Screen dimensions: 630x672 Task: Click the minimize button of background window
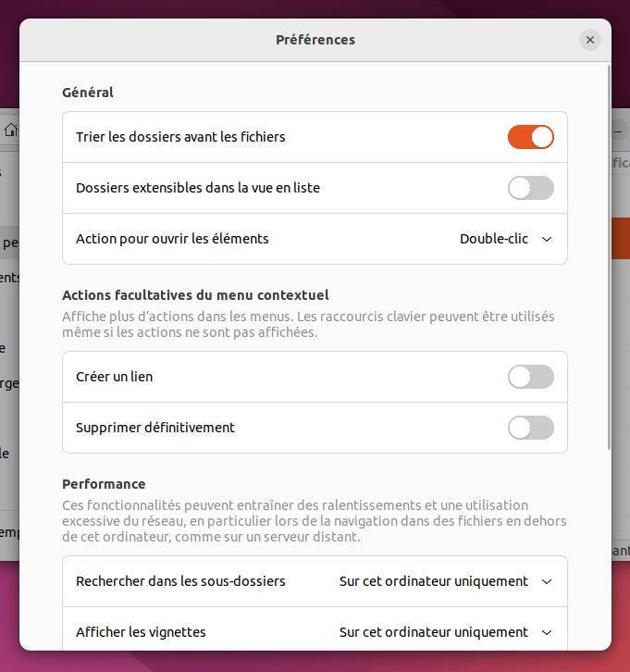618,131
